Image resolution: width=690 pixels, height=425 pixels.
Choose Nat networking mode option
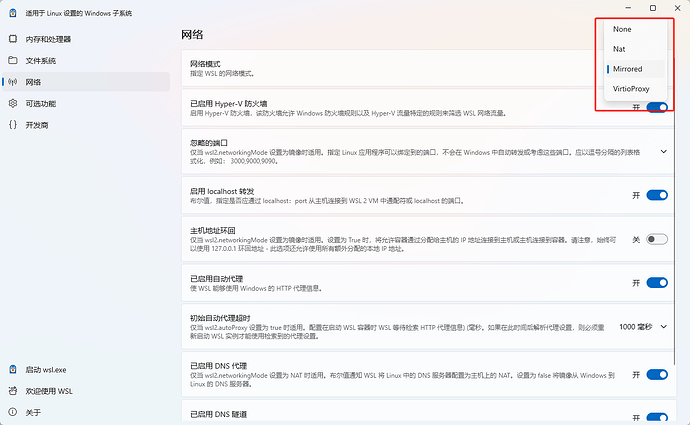[635, 49]
